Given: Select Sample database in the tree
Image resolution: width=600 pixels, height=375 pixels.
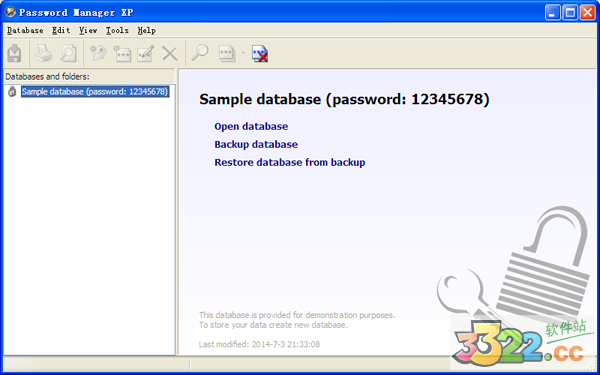Looking at the screenshot, I should tap(95, 92).
